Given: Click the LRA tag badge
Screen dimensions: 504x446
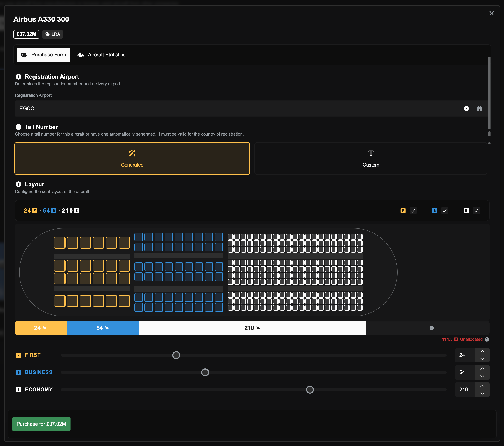Looking at the screenshot, I should coord(53,34).
